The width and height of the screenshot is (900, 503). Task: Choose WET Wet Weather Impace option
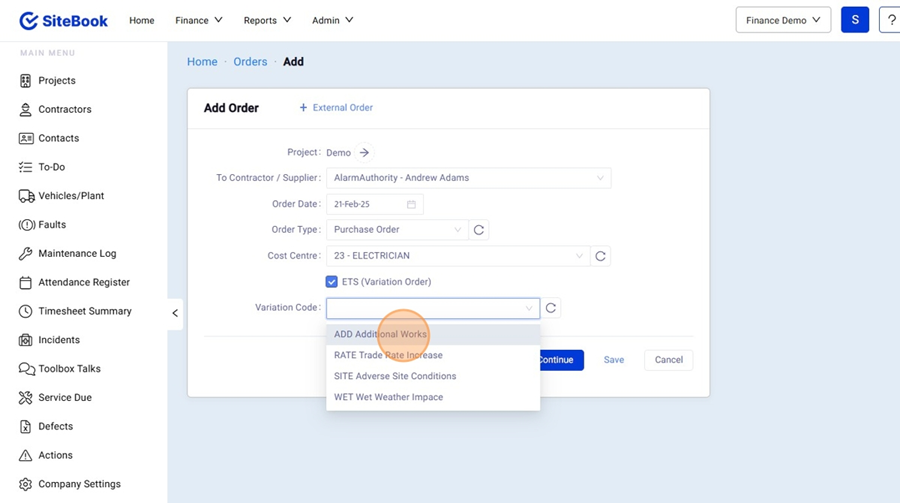click(x=388, y=397)
